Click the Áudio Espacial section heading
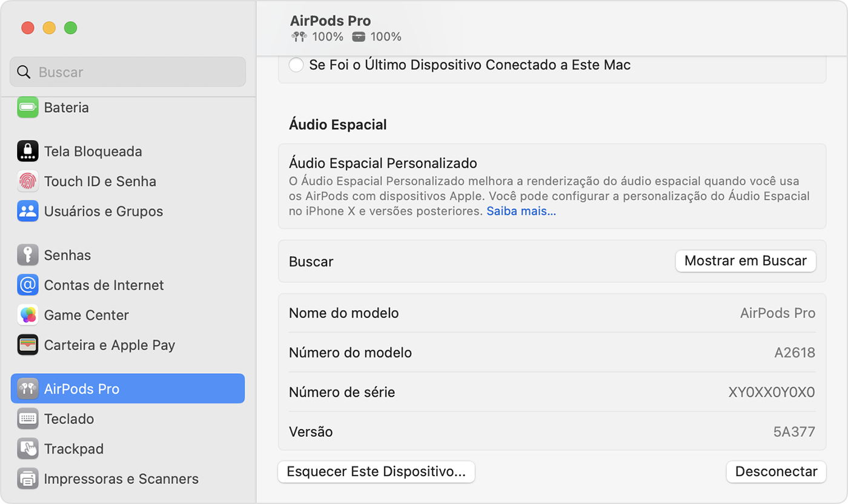 point(338,125)
